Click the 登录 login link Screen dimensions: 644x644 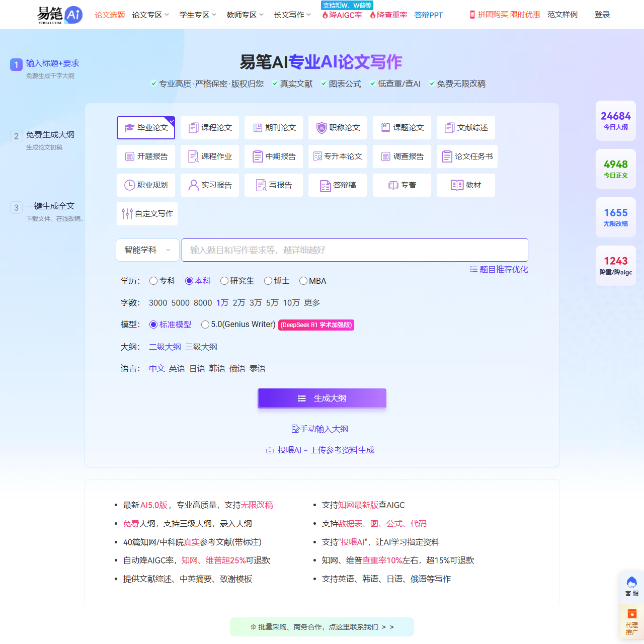pyautogui.click(x=602, y=15)
